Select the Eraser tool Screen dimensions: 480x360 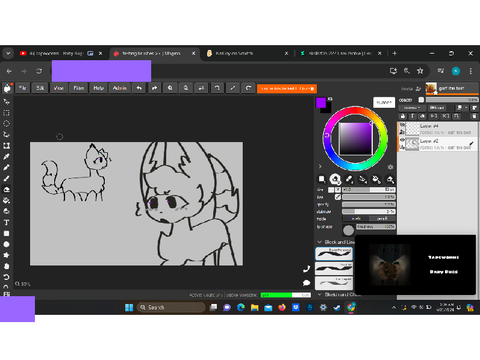point(6,190)
